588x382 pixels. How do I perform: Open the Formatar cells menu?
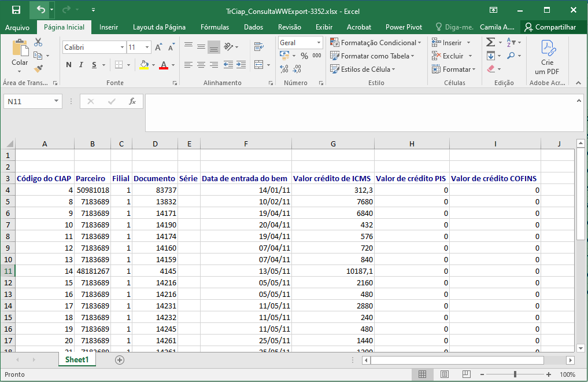point(453,69)
